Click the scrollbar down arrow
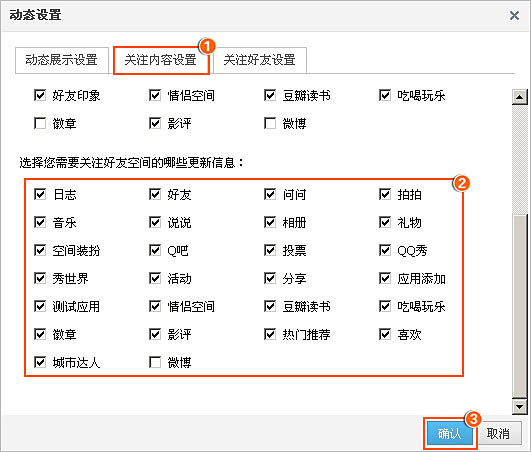 pos(519,406)
